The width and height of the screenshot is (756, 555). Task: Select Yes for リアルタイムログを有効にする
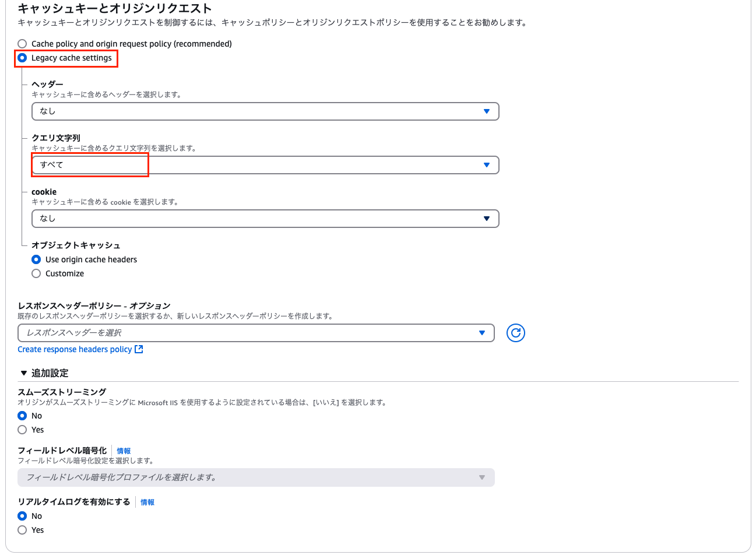[22, 530]
